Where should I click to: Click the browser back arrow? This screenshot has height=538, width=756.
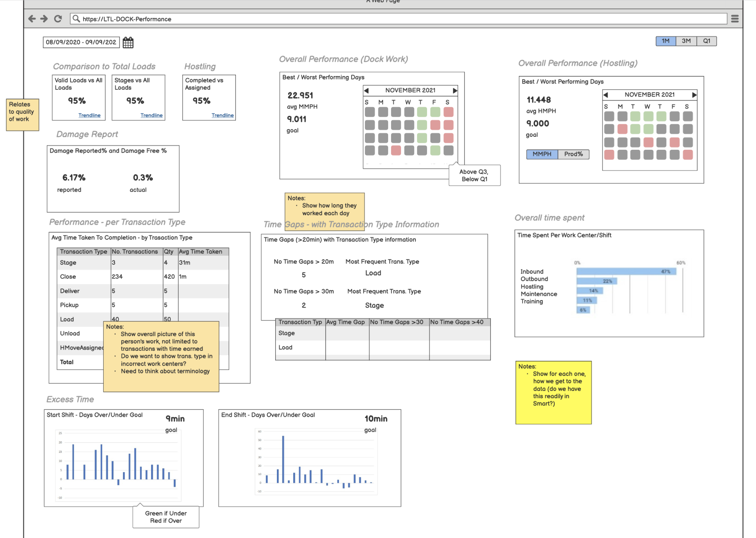click(x=32, y=19)
